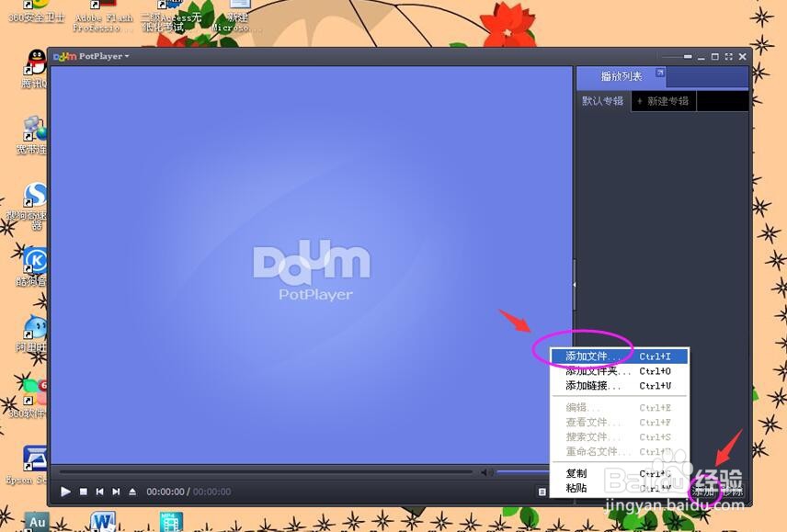The height and width of the screenshot is (532, 787).
Task: Open the AliWangwang desktop icon
Action: point(32,333)
